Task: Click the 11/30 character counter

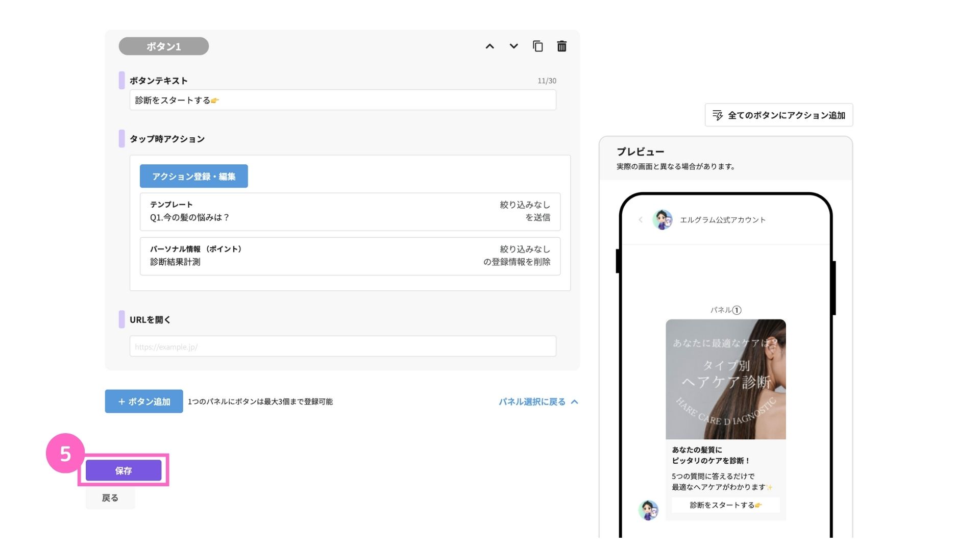Action: coord(547,81)
